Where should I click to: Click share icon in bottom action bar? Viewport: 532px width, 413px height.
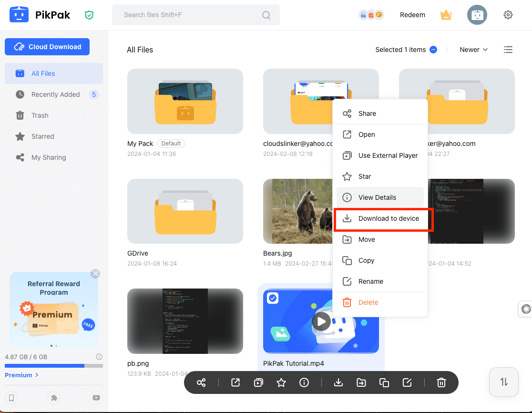201,383
